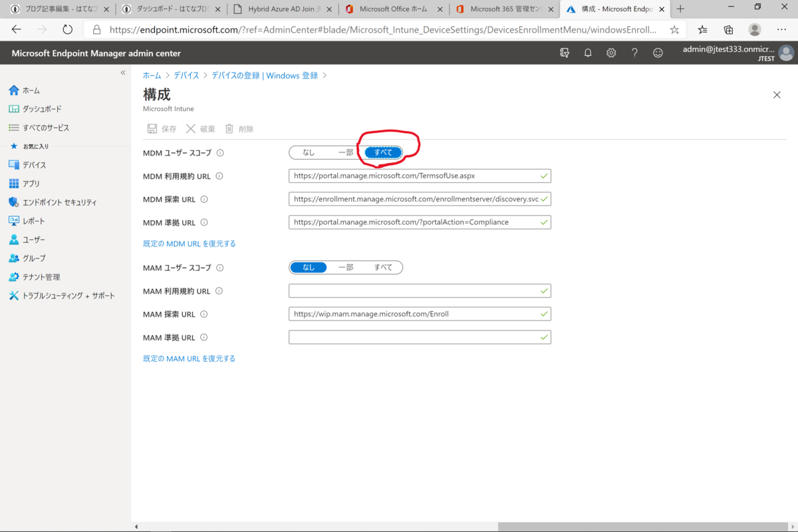798x532 pixels.
Task: Edit the MDM 準拠 URL field
Action: [420, 222]
